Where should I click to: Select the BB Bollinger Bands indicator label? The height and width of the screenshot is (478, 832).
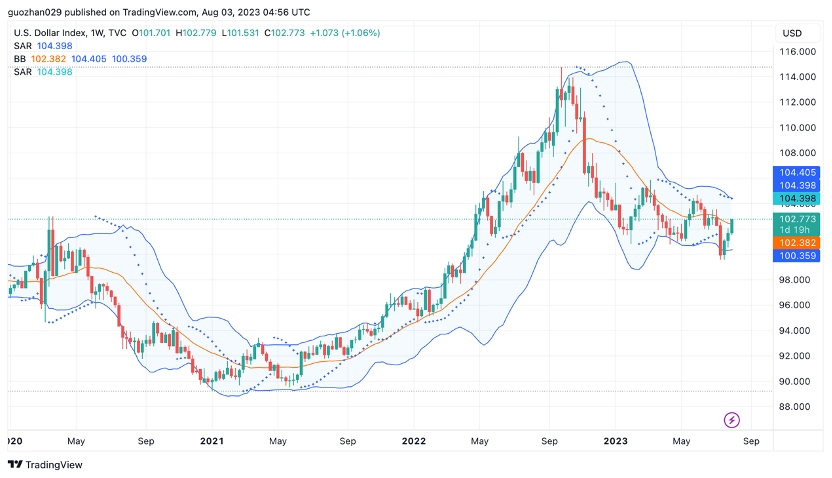20,59
